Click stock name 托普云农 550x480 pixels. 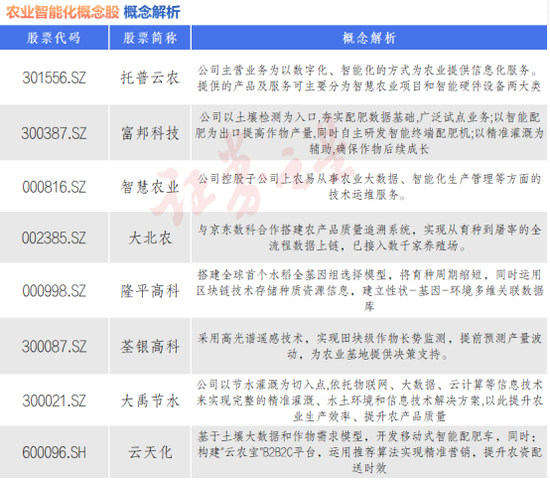[150, 78]
